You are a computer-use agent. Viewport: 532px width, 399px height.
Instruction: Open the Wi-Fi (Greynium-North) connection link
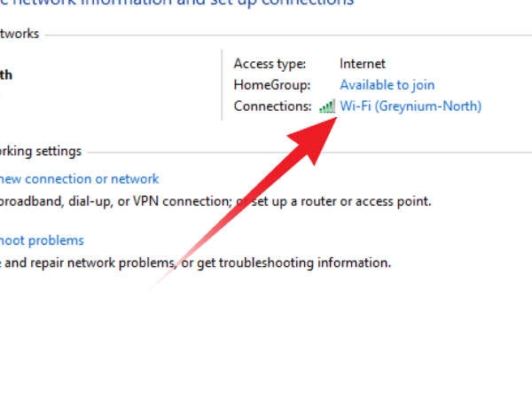point(411,106)
